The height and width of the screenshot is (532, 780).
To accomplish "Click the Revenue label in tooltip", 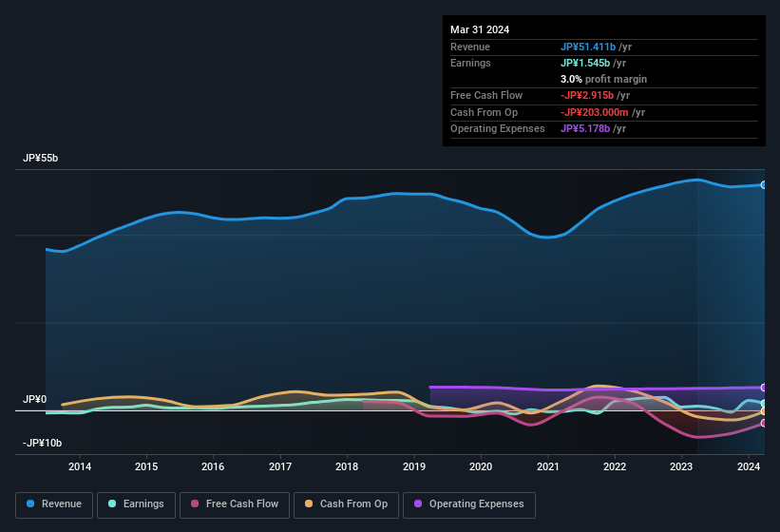I will click(470, 47).
